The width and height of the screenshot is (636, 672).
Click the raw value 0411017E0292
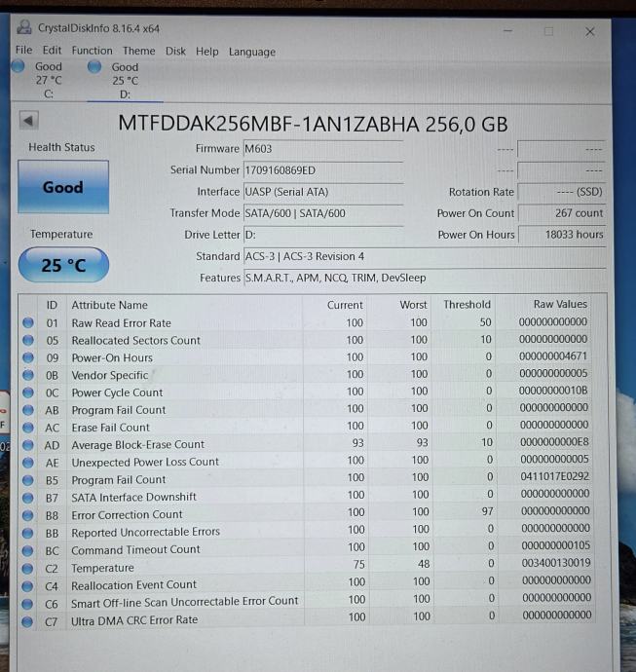tap(554, 476)
